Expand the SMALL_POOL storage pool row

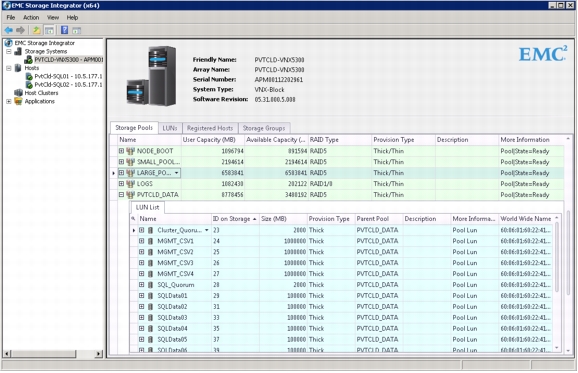(x=121, y=162)
